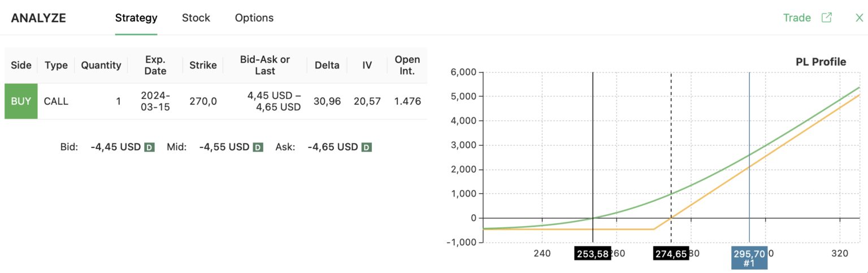Click the Bid-Ask or Last column header
The height and width of the screenshot is (273, 868).
click(x=265, y=65)
